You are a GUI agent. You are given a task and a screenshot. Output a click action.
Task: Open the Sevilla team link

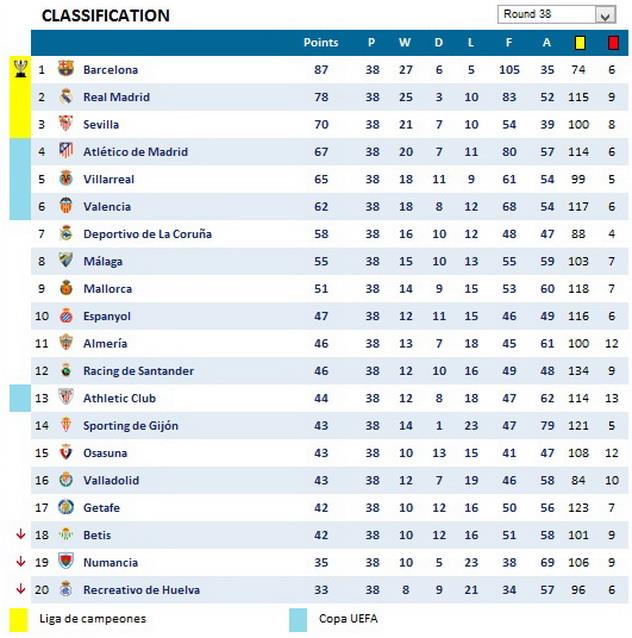(101, 125)
